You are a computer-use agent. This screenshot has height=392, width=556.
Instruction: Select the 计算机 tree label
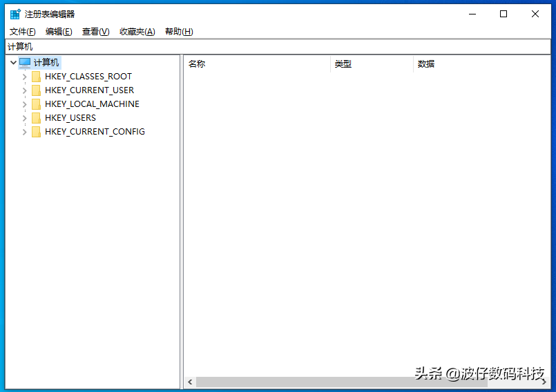pyautogui.click(x=46, y=63)
